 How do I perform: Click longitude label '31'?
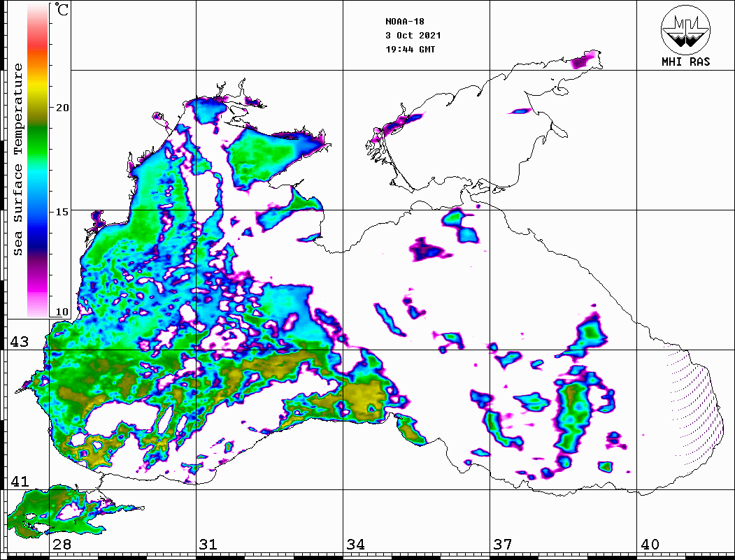(x=208, y=545)
